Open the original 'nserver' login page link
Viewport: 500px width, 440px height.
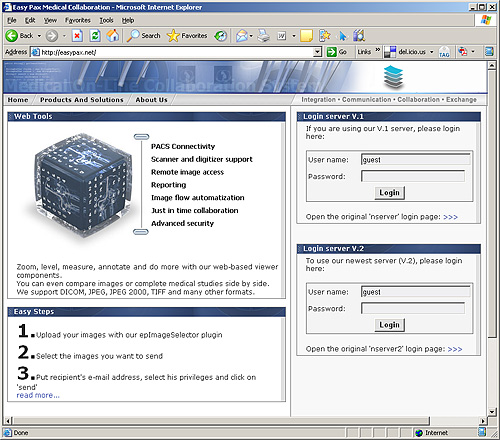tap(450, 217)
